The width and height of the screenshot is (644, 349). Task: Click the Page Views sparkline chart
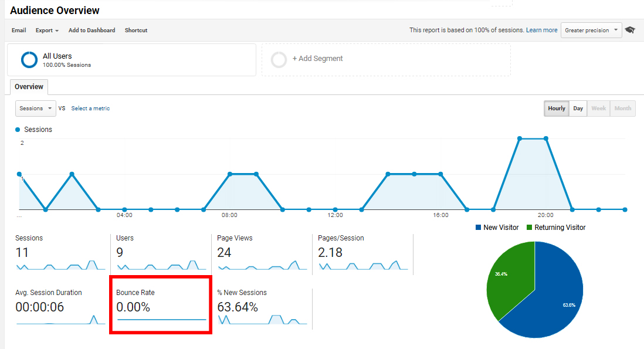click(x=262, y=265)
